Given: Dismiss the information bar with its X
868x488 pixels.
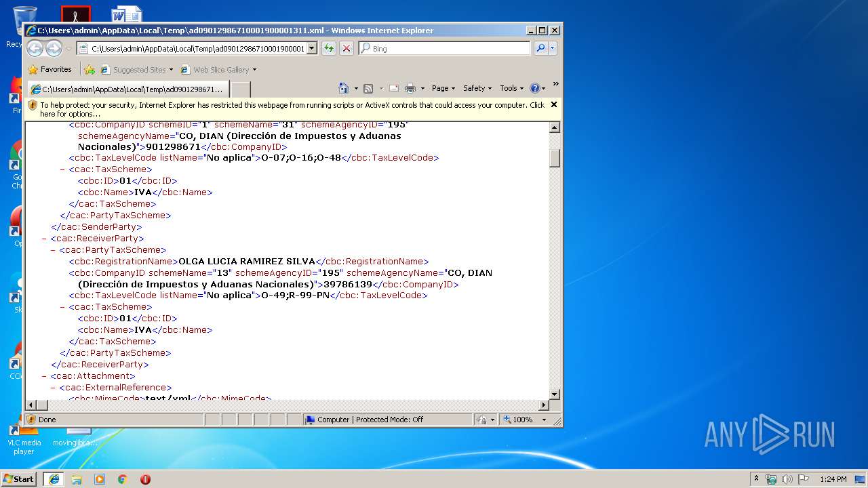Looking at the screenshot, I should [x=553, y=105].
